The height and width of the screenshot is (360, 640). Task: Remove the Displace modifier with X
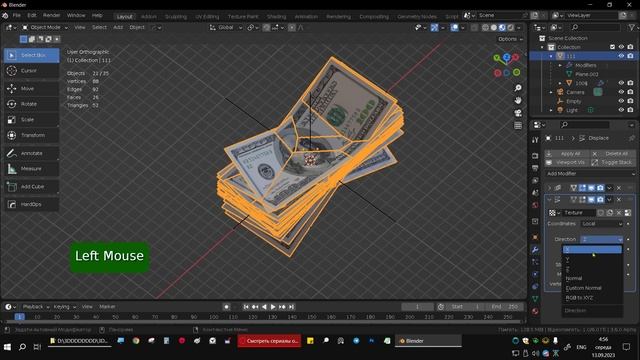tap(619, 200)
